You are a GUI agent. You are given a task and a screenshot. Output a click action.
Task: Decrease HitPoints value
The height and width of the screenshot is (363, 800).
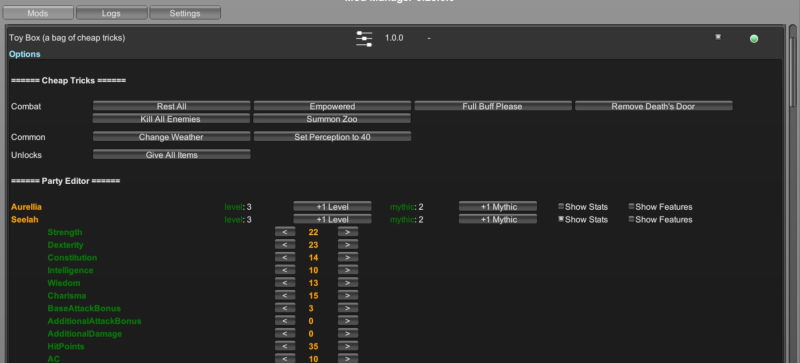[x=285, y=347]
